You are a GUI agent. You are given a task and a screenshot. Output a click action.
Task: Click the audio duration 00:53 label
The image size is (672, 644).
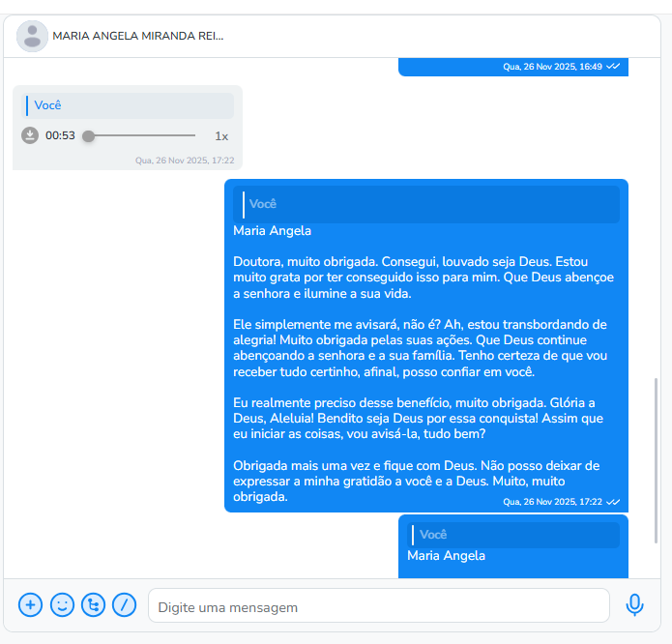60,136
